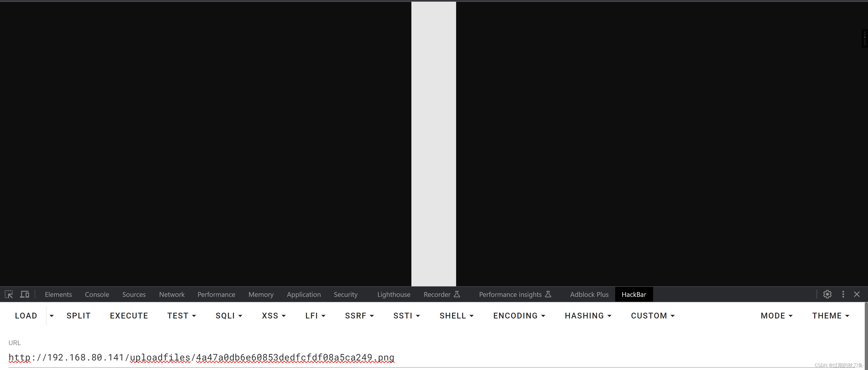Viewport: 868px width, 370px height.
Task: Click the LOAD button in HackBar
Action: 25,316
